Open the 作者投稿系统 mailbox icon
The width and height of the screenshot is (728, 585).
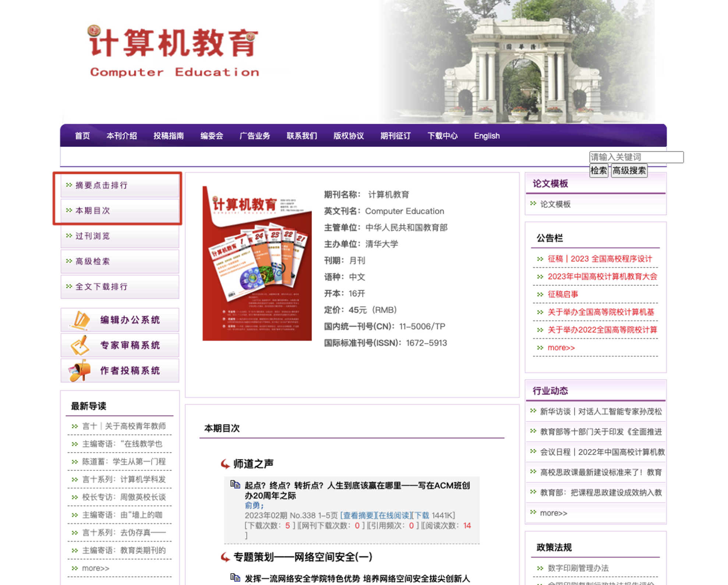pos(79,370)
